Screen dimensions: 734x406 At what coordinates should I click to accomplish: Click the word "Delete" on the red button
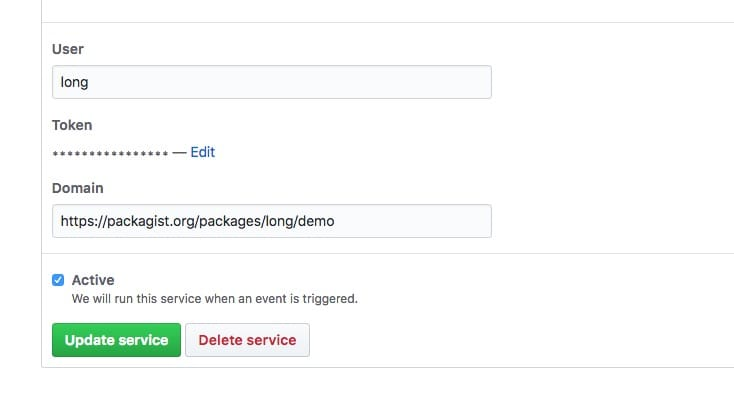220,340
